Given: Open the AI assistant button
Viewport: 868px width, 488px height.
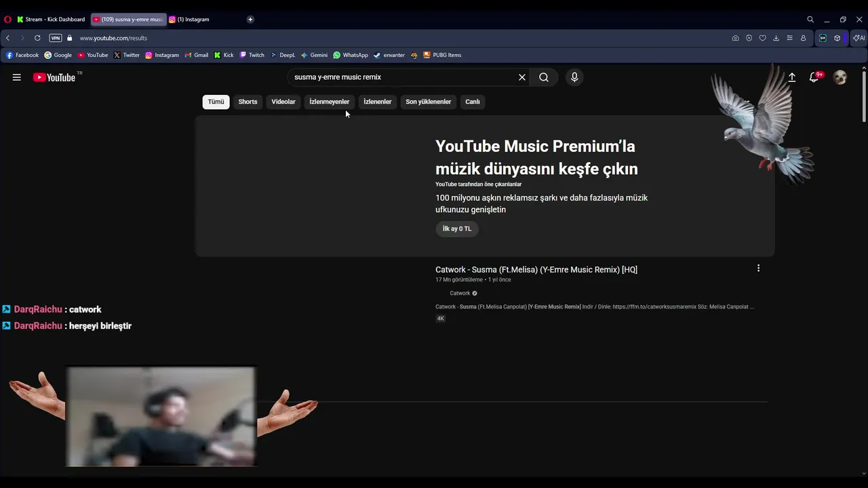Looking at the screenshot, I should [859, 38].
